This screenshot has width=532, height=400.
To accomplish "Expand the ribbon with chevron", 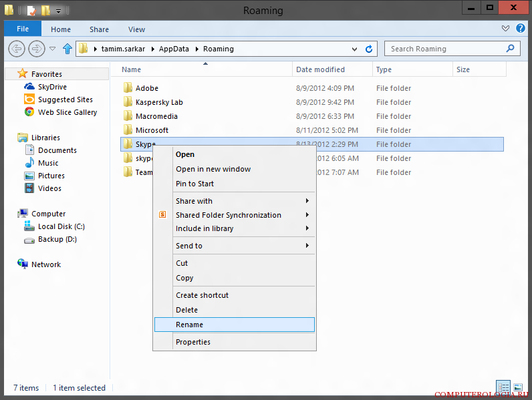I will [505, 28].
